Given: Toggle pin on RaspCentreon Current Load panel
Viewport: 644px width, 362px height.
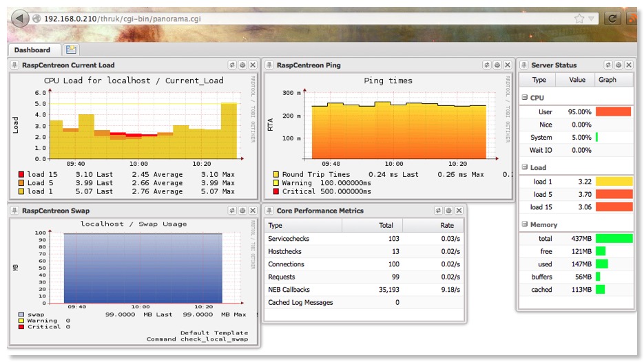Looking at the screenshot, I should tap(15, 65).
